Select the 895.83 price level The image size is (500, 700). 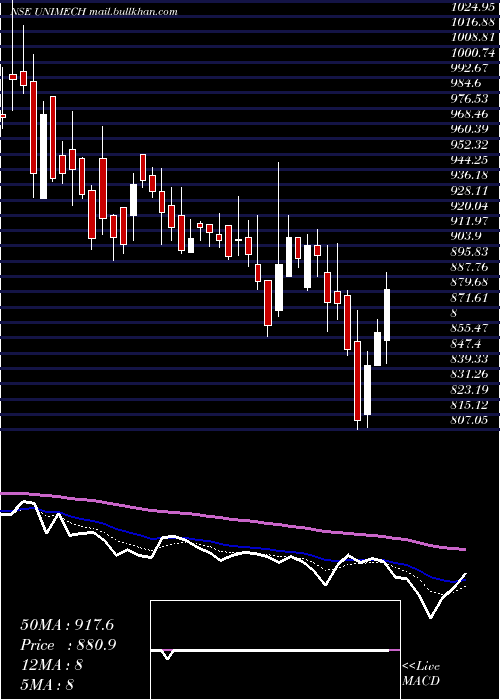(x=470, y=252)
